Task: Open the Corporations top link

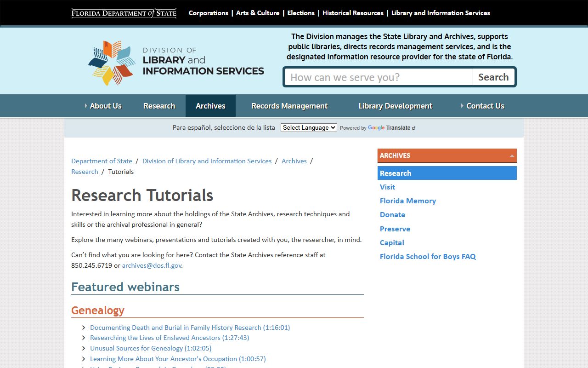Action: [x=209, y=13]
